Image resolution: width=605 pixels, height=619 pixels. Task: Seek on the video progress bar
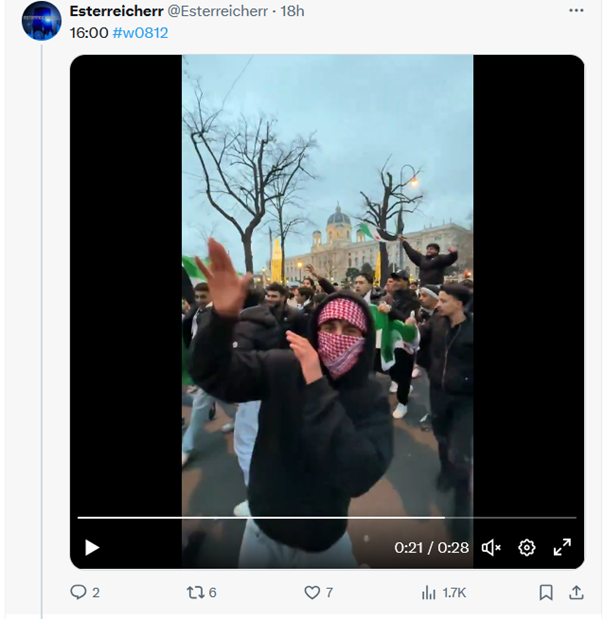tap(300, 517)
